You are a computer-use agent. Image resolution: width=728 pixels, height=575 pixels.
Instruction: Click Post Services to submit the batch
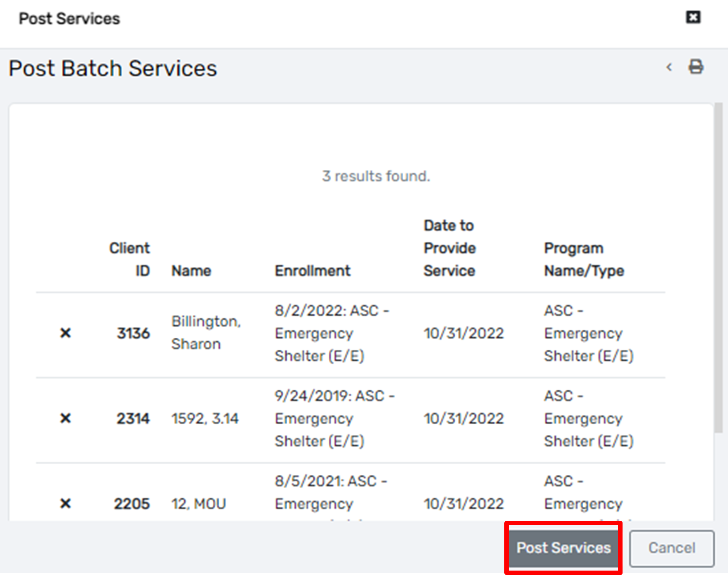coord(563,548)
